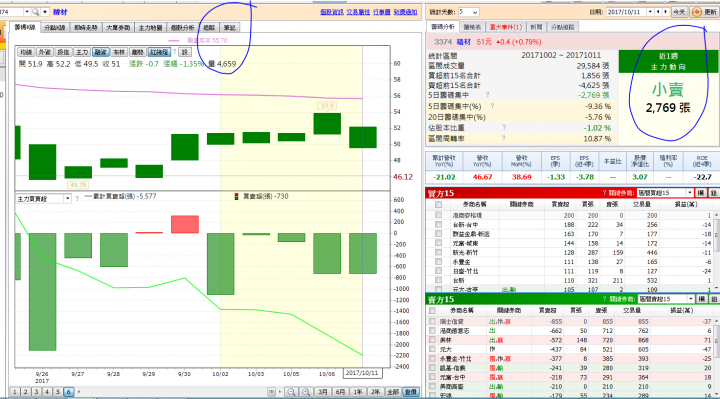The height and width of the screenshot is (399, 720).
Task: Open the 到價通知 link
Action: point(405,12)
